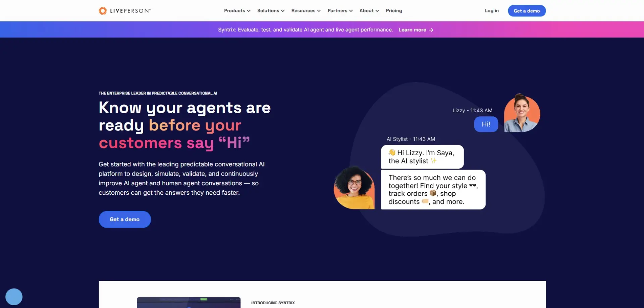Click the sunglasses emoji after 'your style'
The image size is (644, 308).
click(473, 185)
